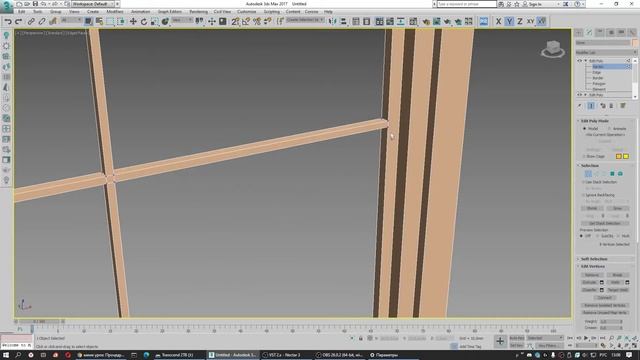640x360 pixels.
Task: Click the Align tool icon
Action: (x=344, y=21)
